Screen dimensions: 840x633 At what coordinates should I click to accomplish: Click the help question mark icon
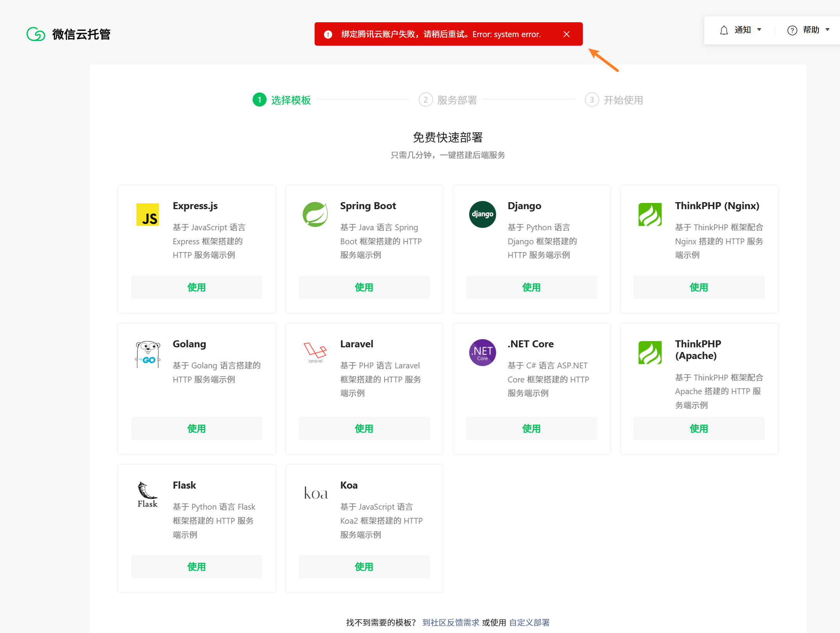[x=792, y=30]
